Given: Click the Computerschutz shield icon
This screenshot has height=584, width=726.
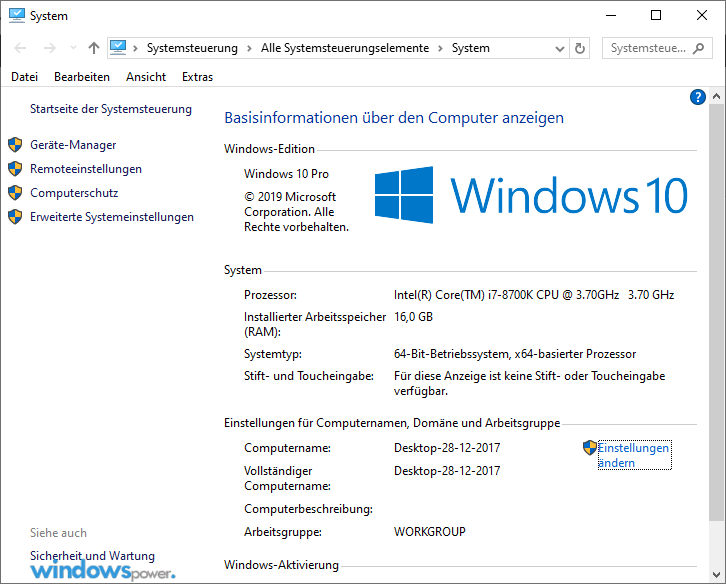Looking at the screenshot, I should tap(15, 193).
